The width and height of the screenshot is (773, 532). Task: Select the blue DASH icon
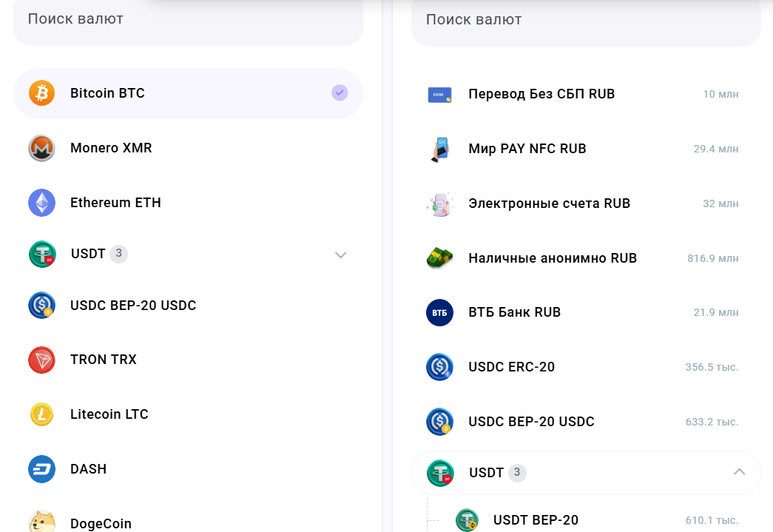42,469
